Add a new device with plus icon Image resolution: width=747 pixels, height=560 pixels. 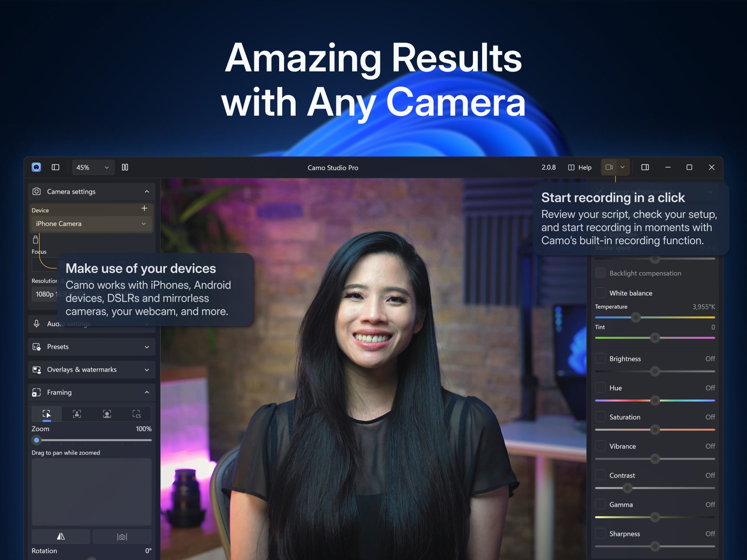click(x=144, y=208)
